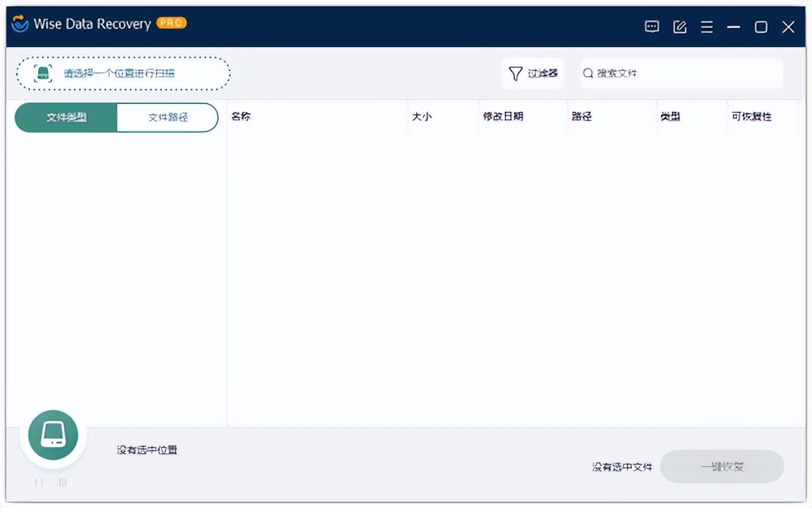Maximize the Wise Data Recovery window
Viewport: 812px width, 508px height.
tap(761, 27)
